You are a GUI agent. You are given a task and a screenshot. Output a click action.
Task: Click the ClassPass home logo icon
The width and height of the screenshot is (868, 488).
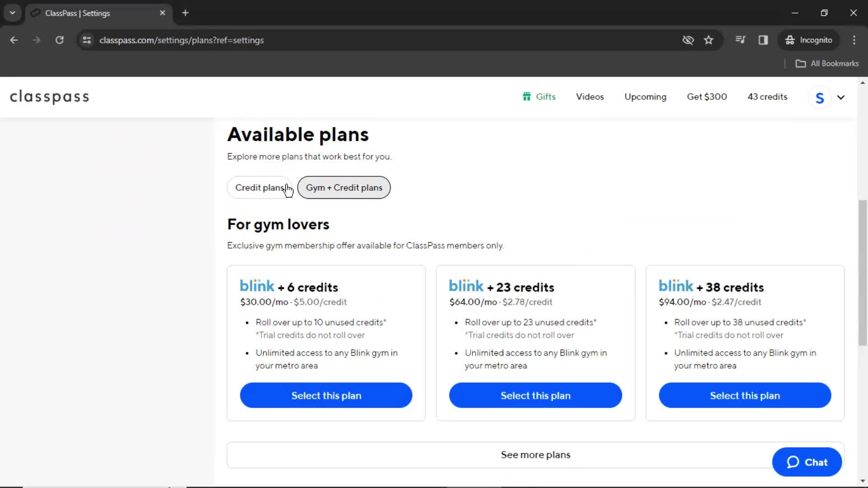pyautogui.click(x=49, y=97)
